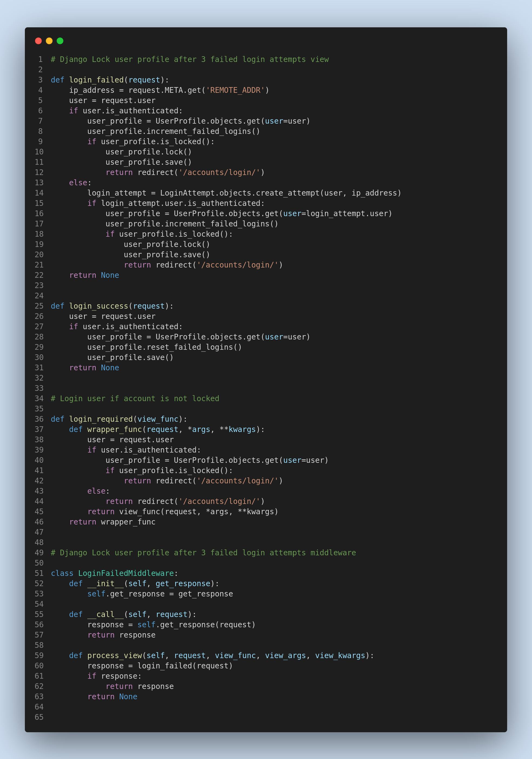
Task: Click 'if user.is_authenticated:' on line 6
Action: pyautogui.click(x=126, y=111)
